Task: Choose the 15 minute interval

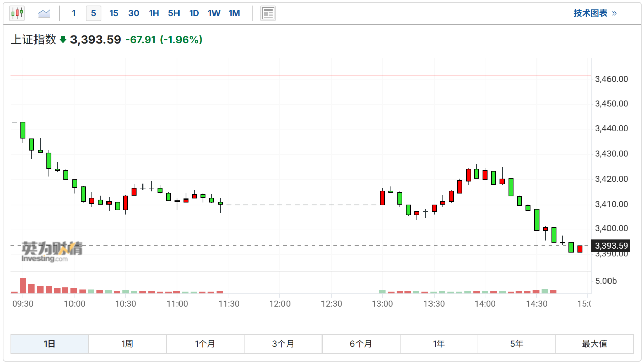Action: [114, 13]
